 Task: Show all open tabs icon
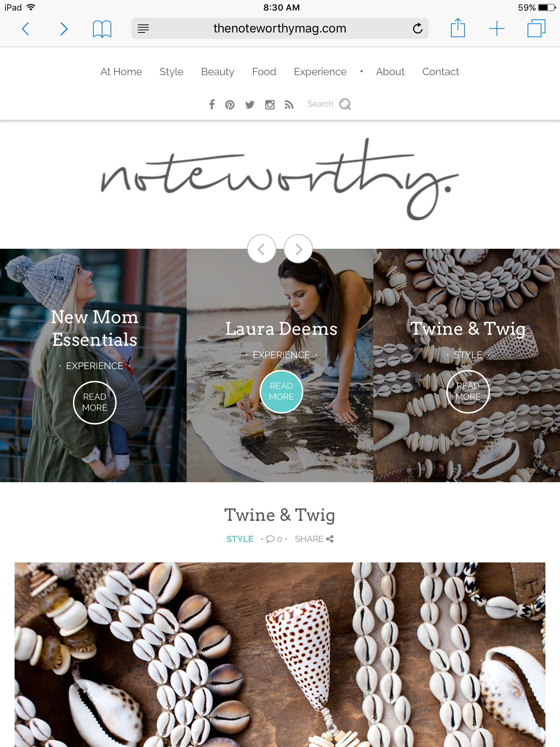click(536, 28)
